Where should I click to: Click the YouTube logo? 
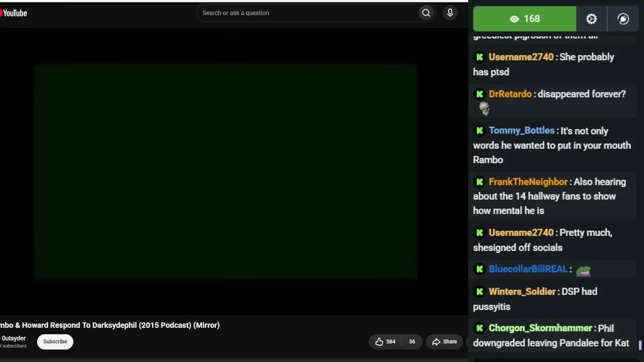[14, 13]
